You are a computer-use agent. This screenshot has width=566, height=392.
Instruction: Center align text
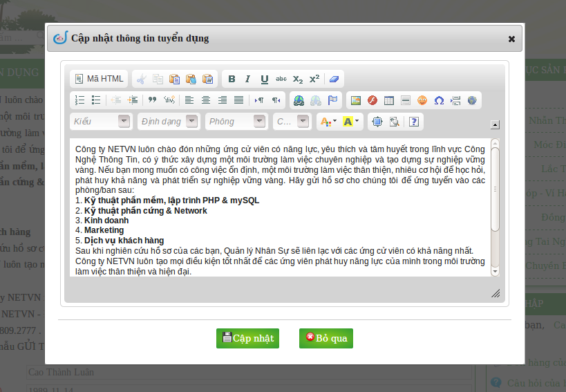click(x=206, y=100)
